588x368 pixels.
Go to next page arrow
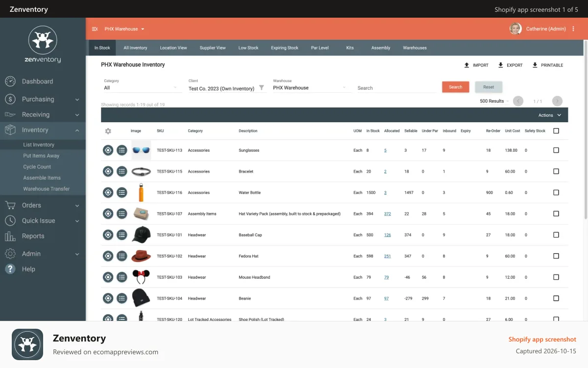(557, 101)
